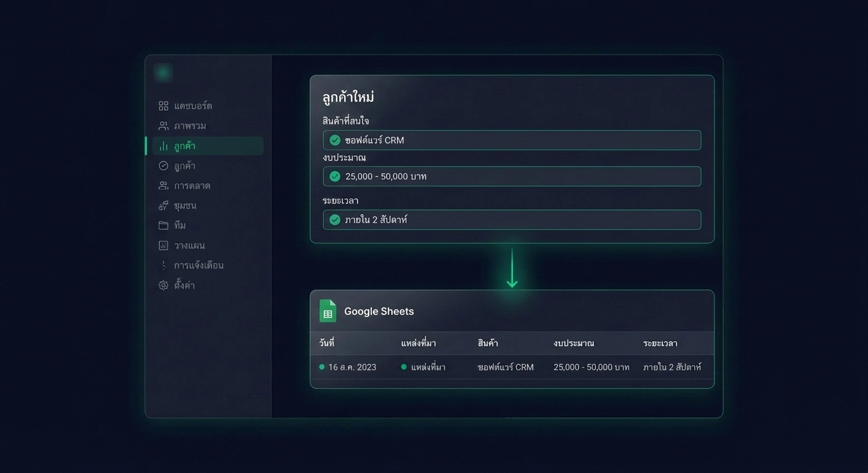Open the ทีม folder icon

(x=163, y=225)
